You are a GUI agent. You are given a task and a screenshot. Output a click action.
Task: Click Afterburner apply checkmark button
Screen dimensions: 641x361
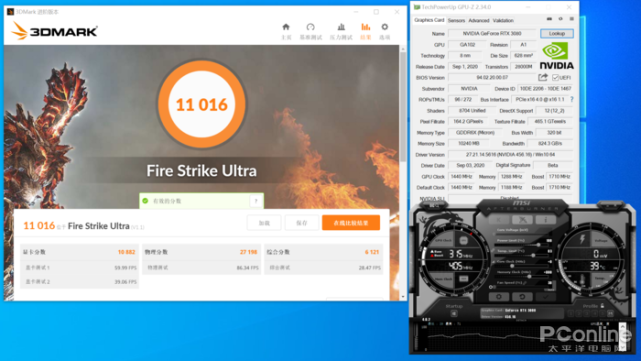[545, 296]
